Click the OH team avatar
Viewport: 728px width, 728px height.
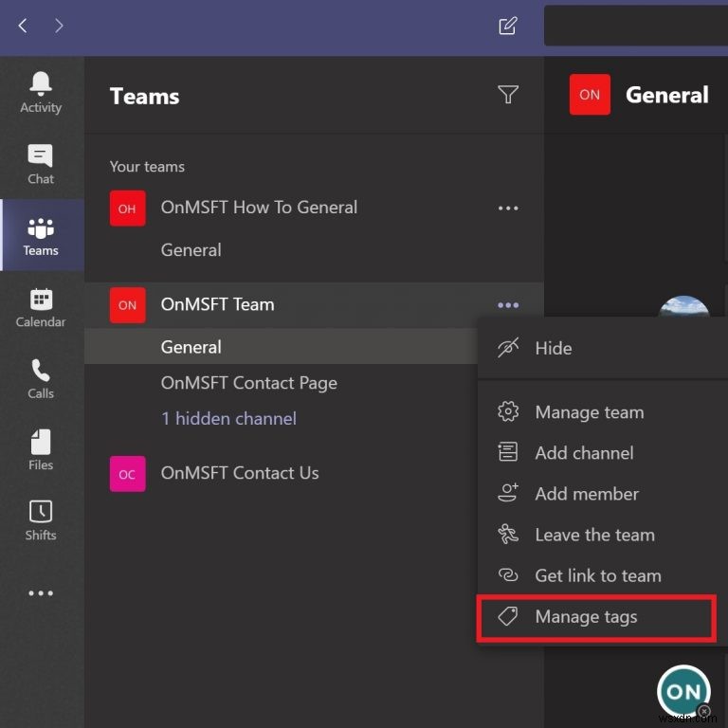point(128,208)
